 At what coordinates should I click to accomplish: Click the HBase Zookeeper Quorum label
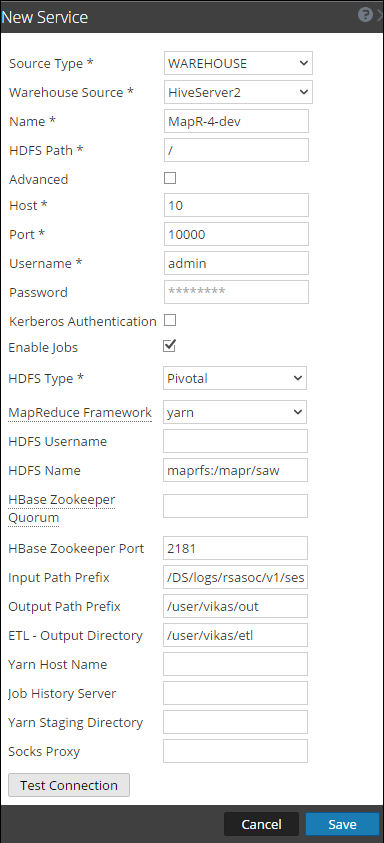pos(62,509)
